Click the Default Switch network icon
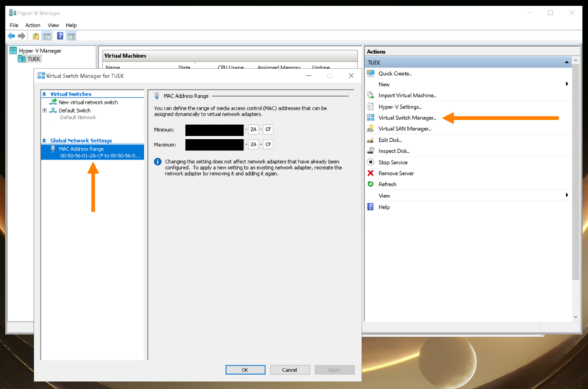Viewport: 588px width, 389px height. [53, 110]
